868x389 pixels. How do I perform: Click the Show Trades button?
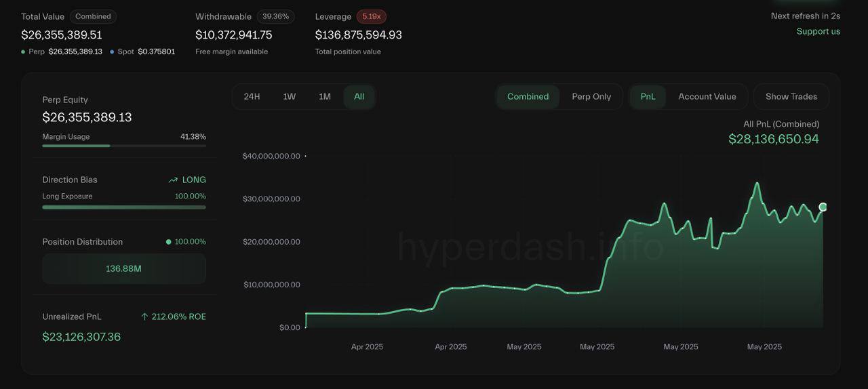click(x=791, y=96)
